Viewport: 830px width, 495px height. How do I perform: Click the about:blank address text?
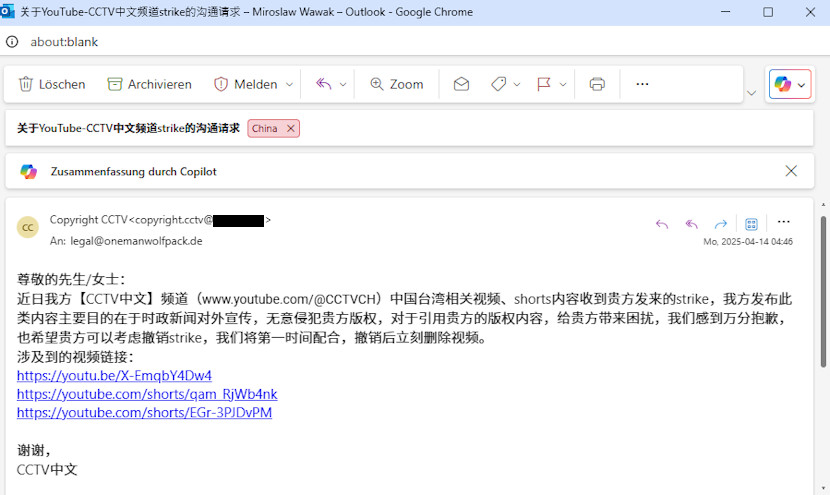pos(64,42)
